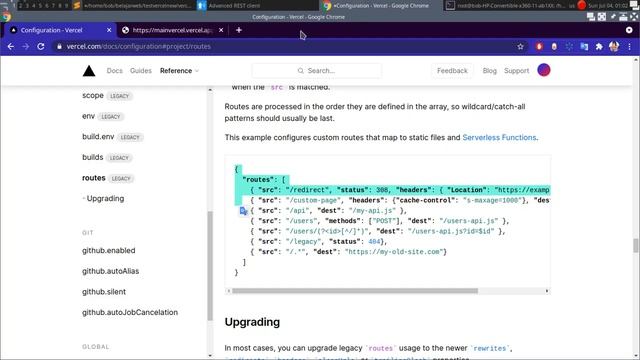The image size is (640, 360).
Task: Close the Configuration - Vercel tab
Action: point(109,30)
